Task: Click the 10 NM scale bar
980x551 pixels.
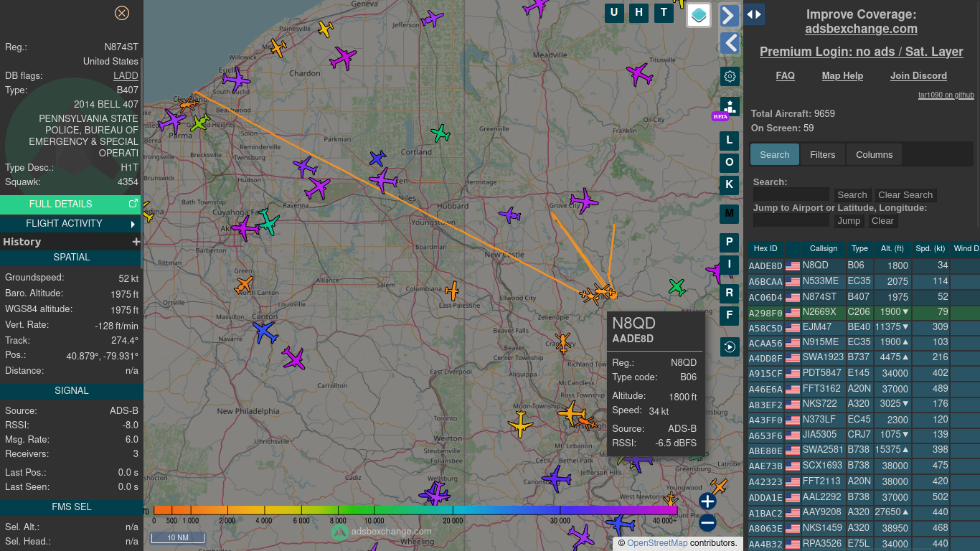Action: pyautogui.click(x=177, y=537)
